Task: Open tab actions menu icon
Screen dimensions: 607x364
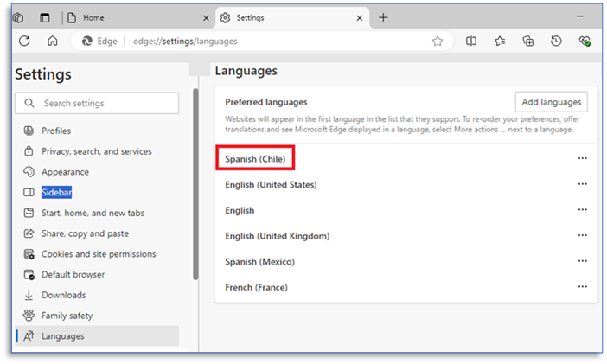Action: 45,17
